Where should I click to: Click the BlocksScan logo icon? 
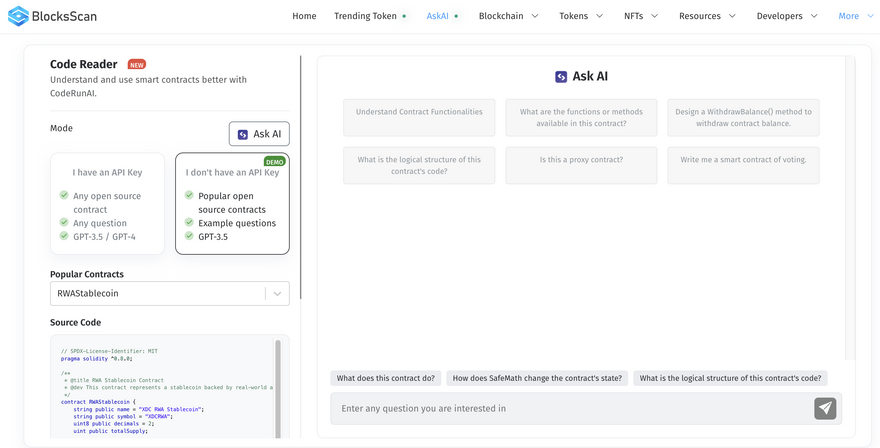pyautogui.click(x=17, y=17)
